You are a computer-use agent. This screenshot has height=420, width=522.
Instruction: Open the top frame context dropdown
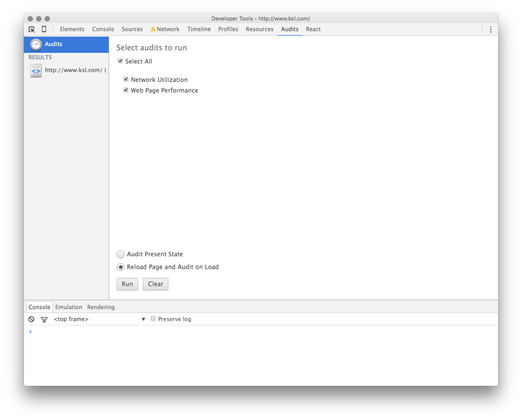(x=100, y=319)
